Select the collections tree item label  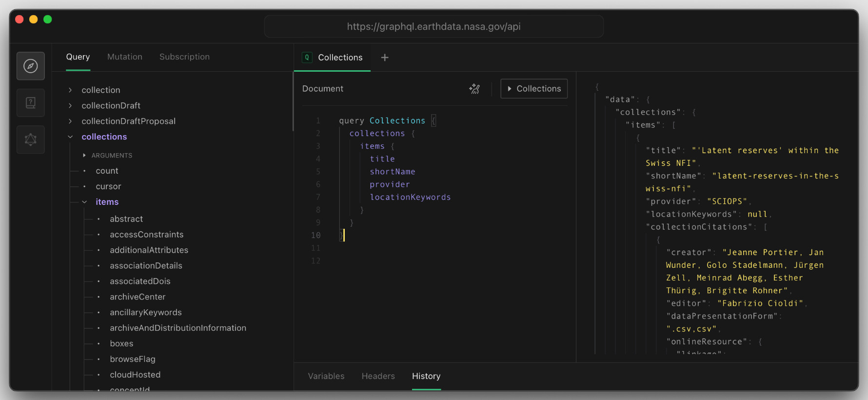click(104, 137)
